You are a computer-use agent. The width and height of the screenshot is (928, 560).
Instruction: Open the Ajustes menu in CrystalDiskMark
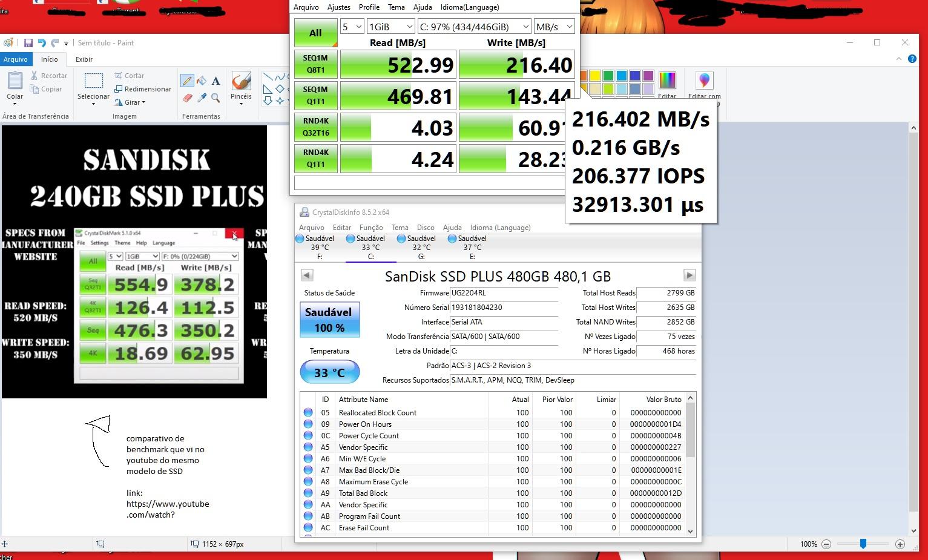(x=339, y=7)
